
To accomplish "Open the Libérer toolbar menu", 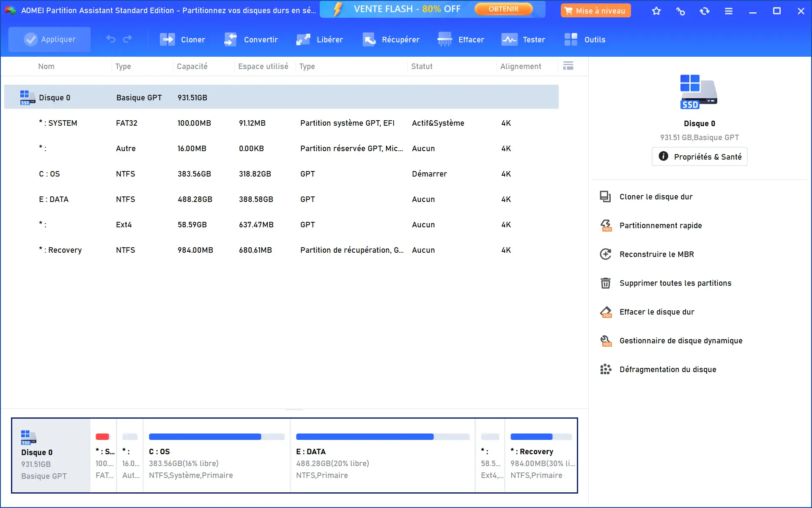I will (320, 39).
